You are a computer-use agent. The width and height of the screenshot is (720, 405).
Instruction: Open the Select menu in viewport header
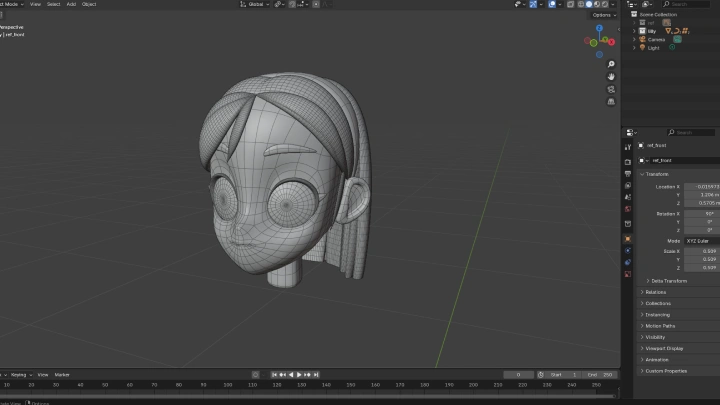click(x=53, y=4)
